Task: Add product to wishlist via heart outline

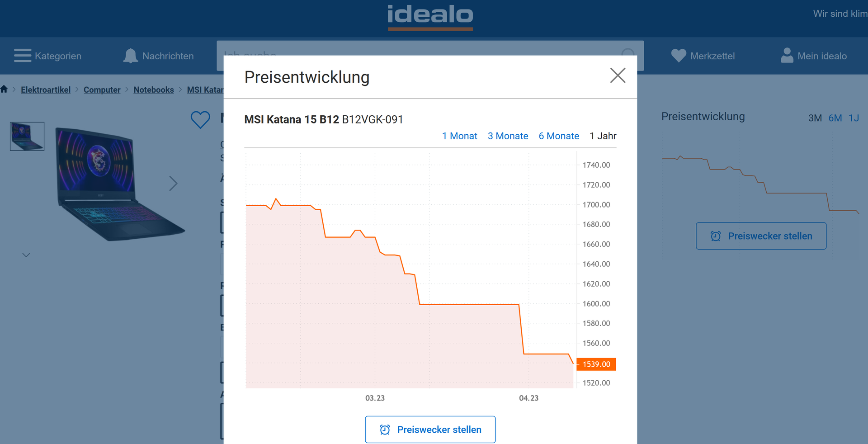Action: click(x=200, y=119)
